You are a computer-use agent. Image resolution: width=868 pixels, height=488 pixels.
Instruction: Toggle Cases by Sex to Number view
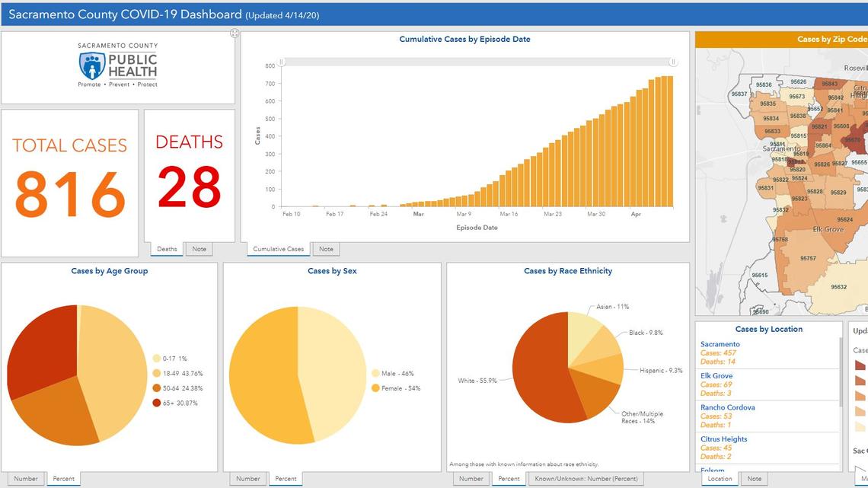click(247, 478)
